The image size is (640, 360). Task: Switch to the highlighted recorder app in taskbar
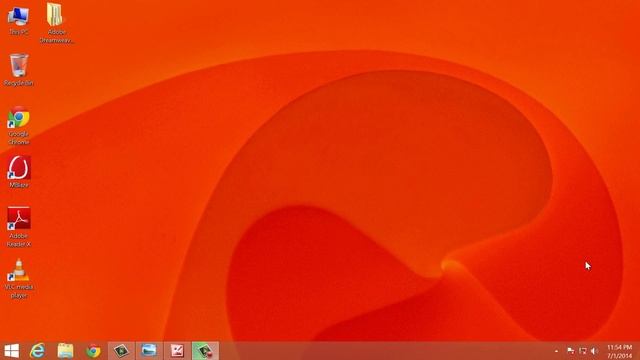coord(205,351)
